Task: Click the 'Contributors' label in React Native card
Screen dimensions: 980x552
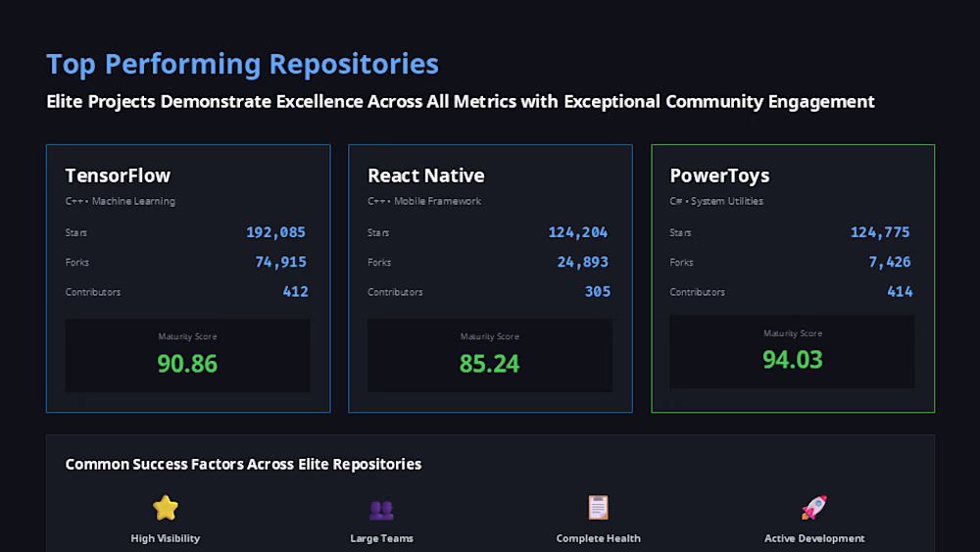Action: coord(395,292)
